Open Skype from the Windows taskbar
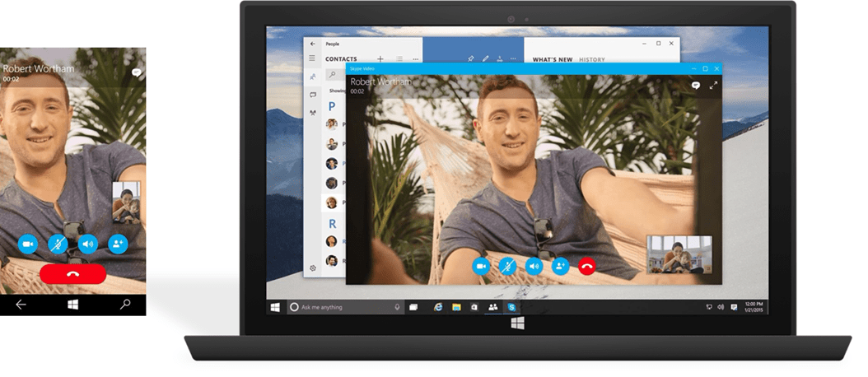This screenshot has width=868, height=377. pos(511,307)
